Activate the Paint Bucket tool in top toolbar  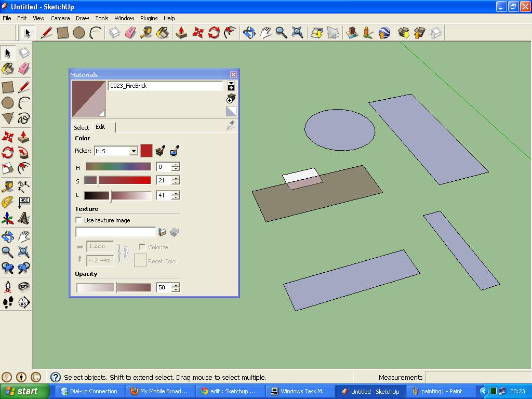tap(163, 33)
